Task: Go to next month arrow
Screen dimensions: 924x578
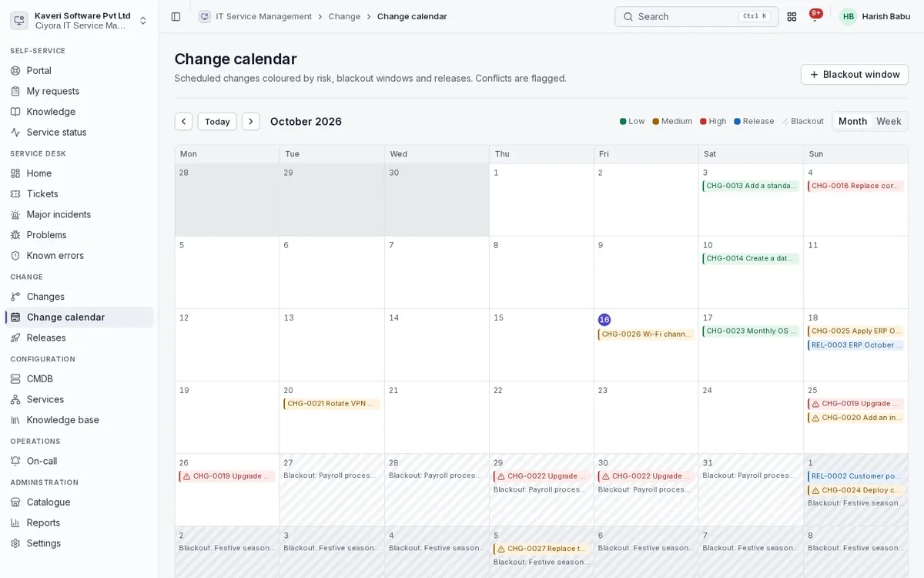Action: click(x=251, y=122)
